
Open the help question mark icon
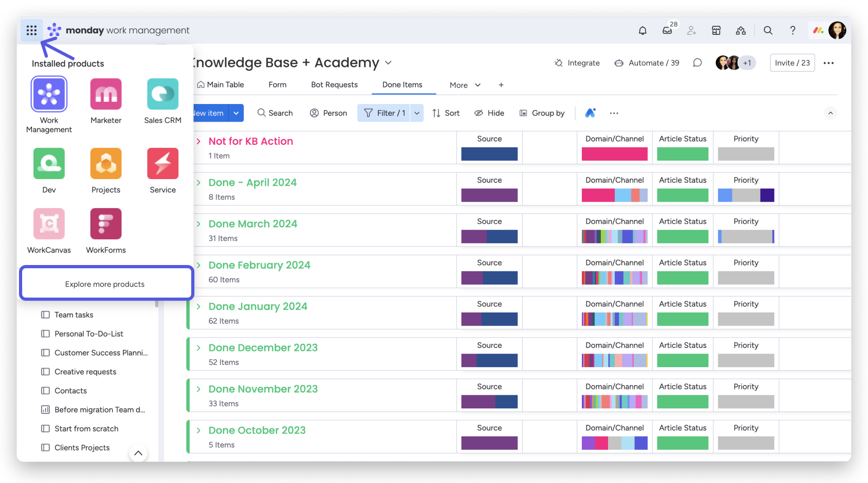coord(793,30)
